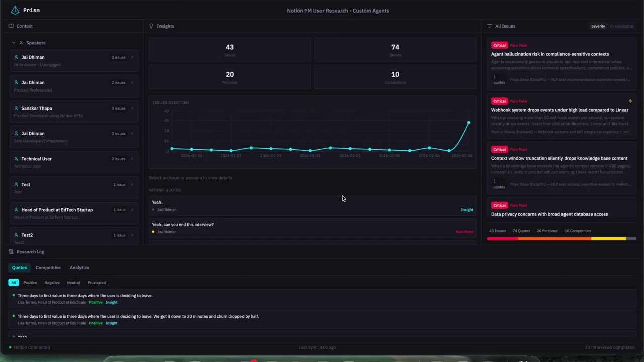Switch to the Competitive tab

[48, 268]
